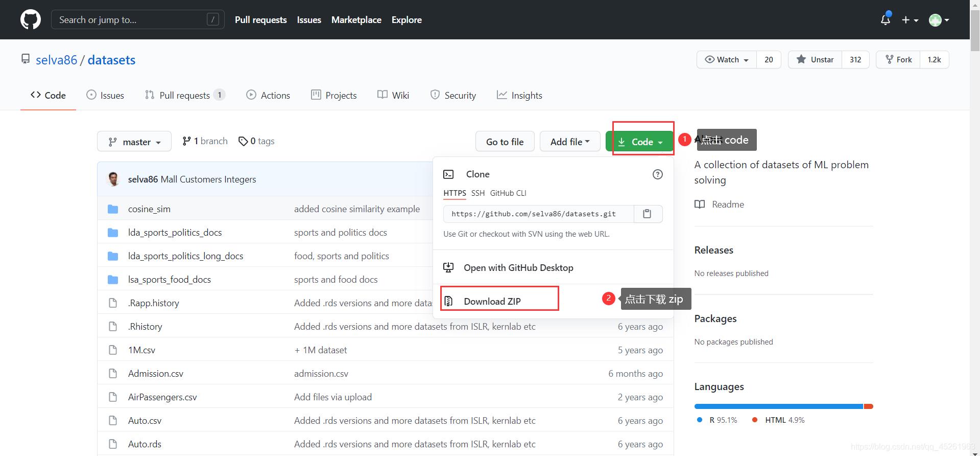Image resolution: width=980 pixels, height=456 pixels.
Task: Click the zip file icon for Download ZIP
Action: [x=448, y=301]
